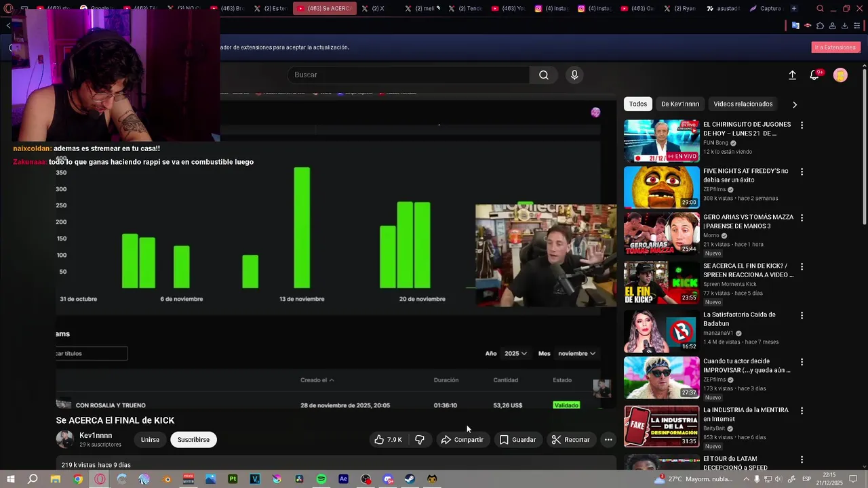Switch to the Captura browser tab

coord(765,9)
